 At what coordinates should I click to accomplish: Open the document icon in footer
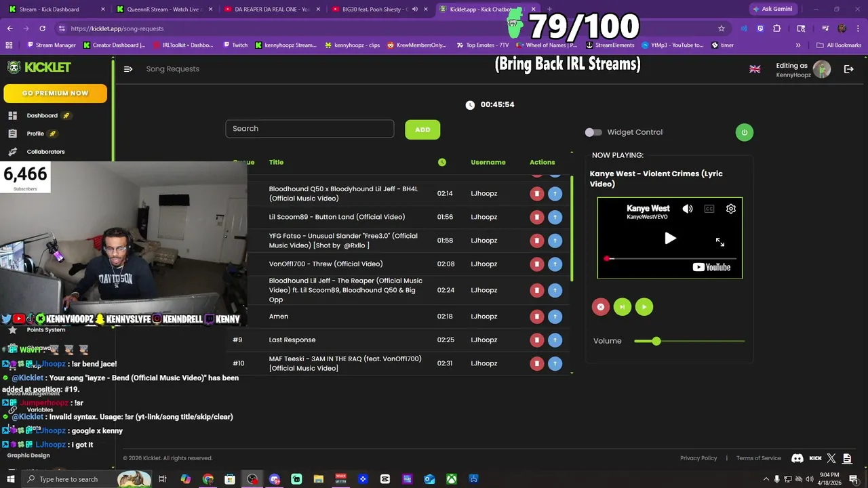pyautogui.click(x=847, y=458)
